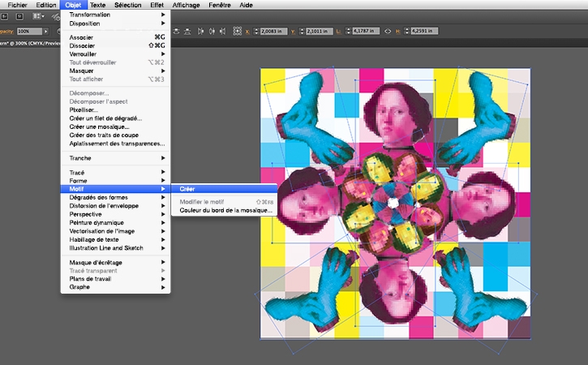Click Pixelliser in the Objet menu
Screen dimensions: 588x365
point(84,110)
